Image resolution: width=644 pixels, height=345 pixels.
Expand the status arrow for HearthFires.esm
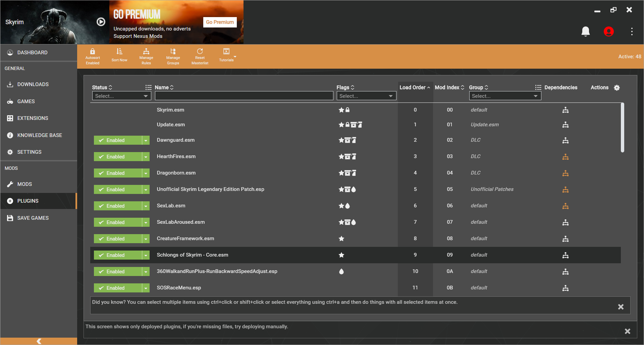(146, 157)
